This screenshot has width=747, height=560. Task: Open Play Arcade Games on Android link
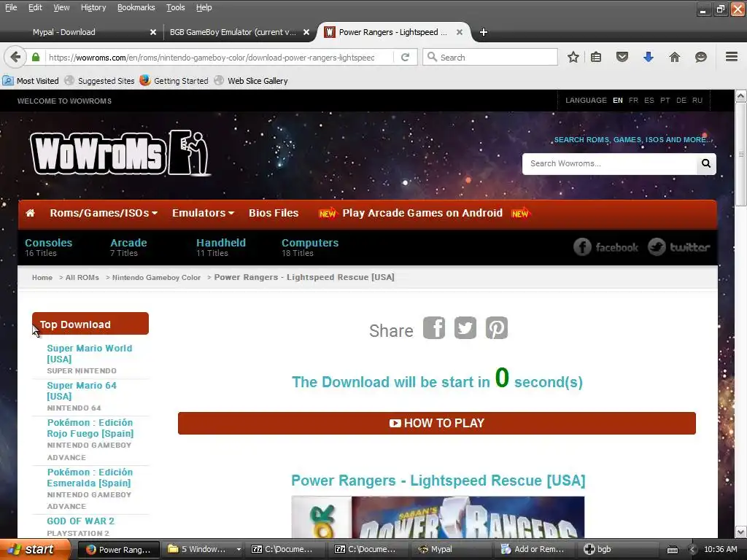pos(422,213)
